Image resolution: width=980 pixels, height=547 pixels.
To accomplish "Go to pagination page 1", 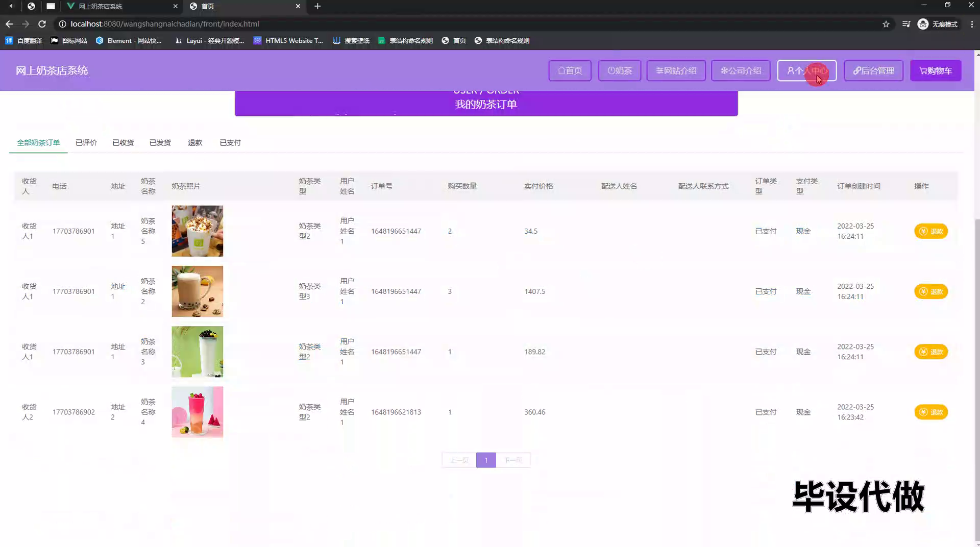I will [486, 460].
